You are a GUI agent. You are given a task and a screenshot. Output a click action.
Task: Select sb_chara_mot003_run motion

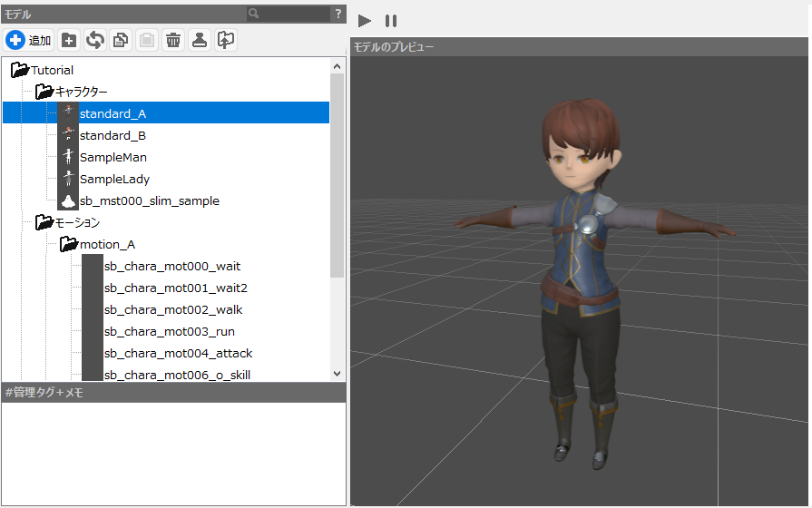169,331
